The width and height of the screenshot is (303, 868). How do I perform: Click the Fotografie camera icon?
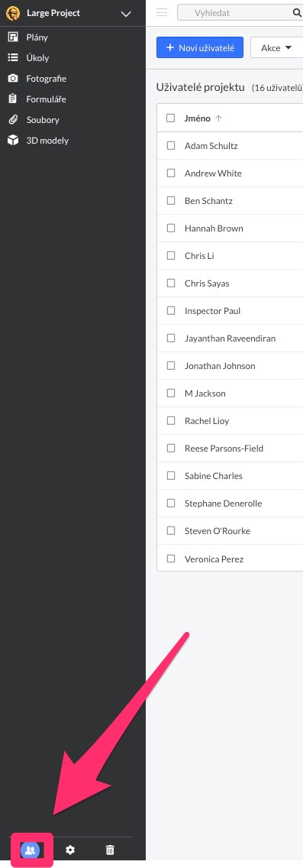click(x=13, y=79)
